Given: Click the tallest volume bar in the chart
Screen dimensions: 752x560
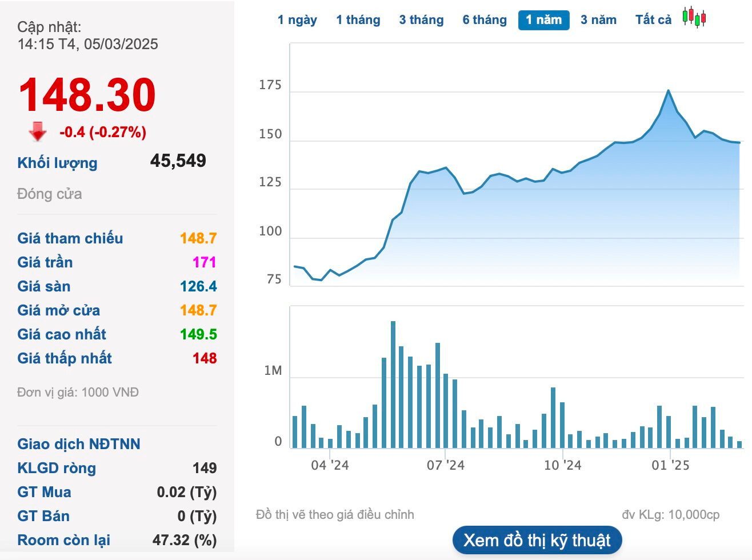Looking at the screenshot, I should point(393,385).
